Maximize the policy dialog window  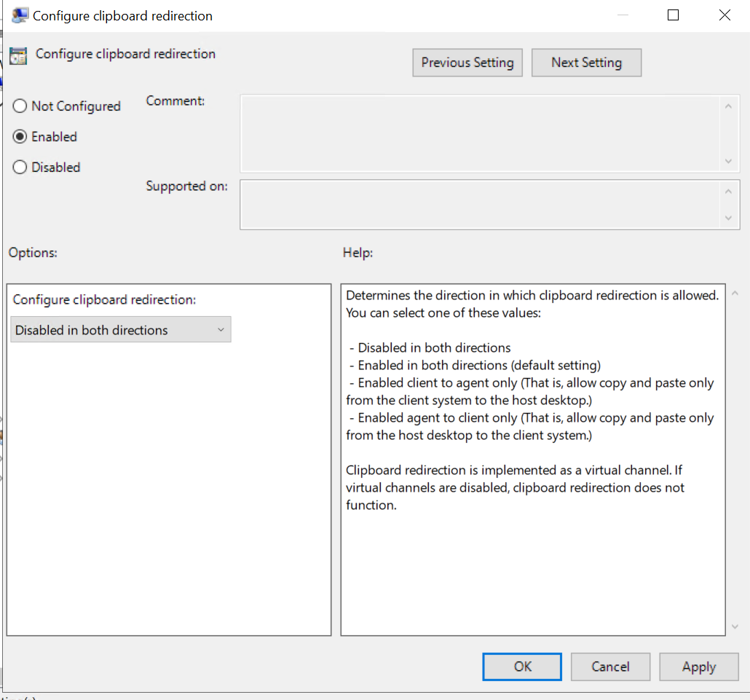click(673, 15)
